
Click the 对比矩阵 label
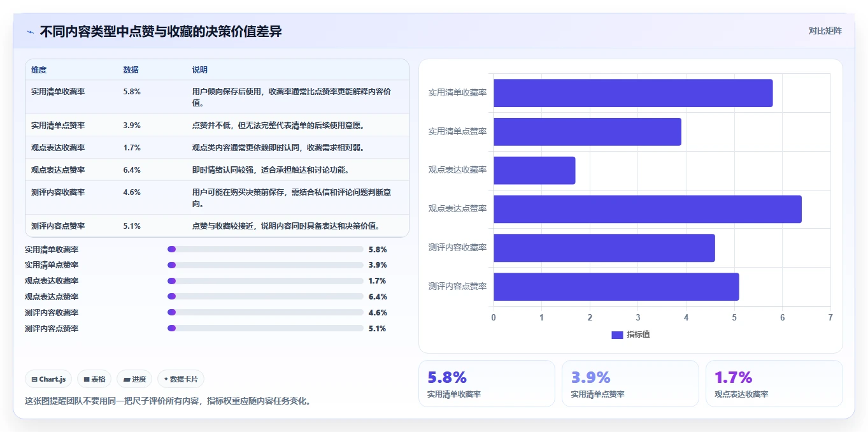(825, 31)
